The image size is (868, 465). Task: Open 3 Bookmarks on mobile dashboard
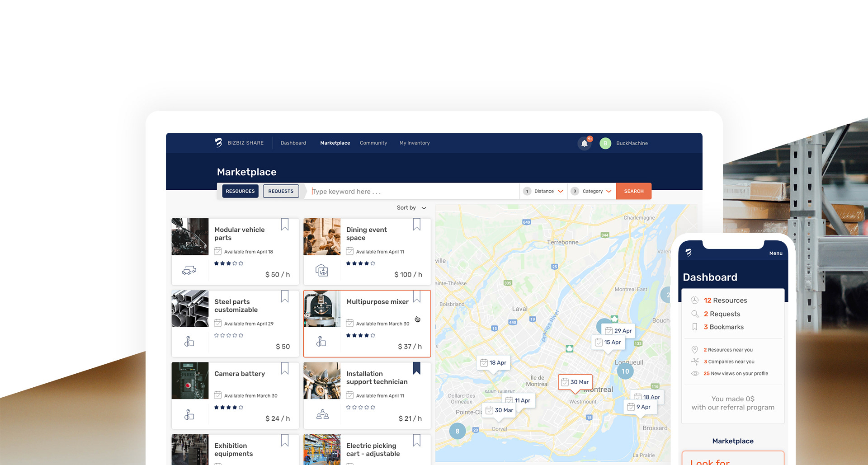point(723,327)
